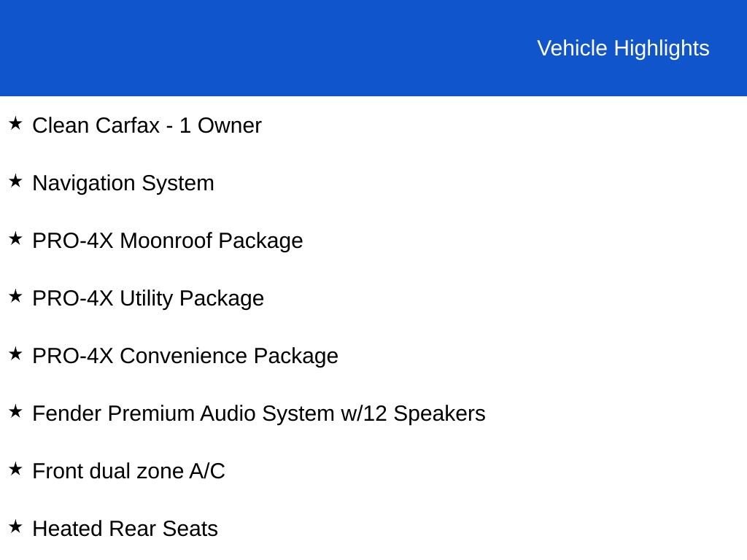Click the Vehicle Highlights title

[x=623, y=48]
